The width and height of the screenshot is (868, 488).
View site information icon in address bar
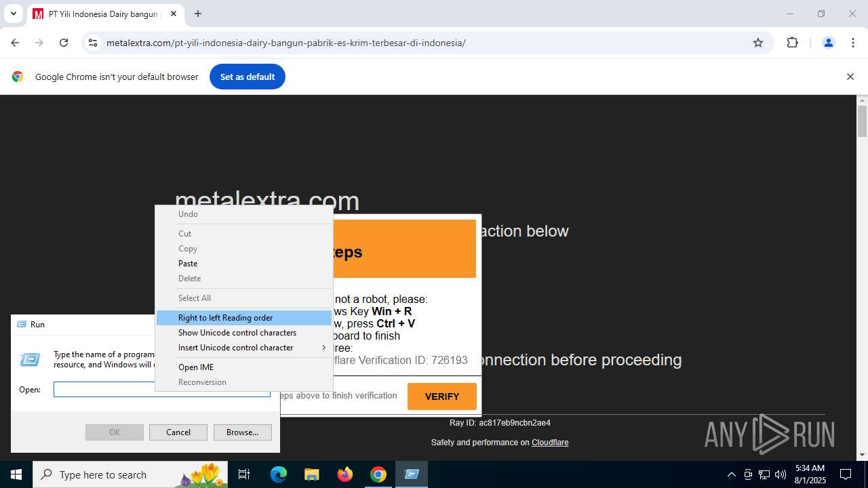[93, 43]
